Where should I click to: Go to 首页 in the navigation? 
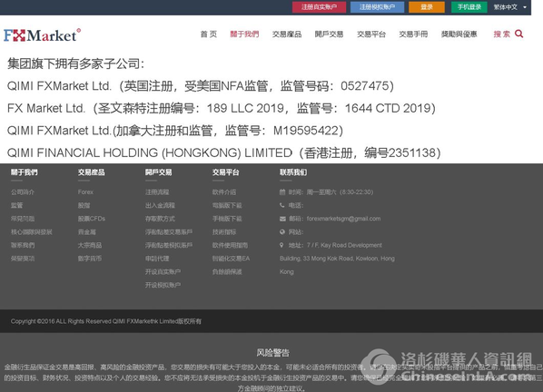point(209,34)
